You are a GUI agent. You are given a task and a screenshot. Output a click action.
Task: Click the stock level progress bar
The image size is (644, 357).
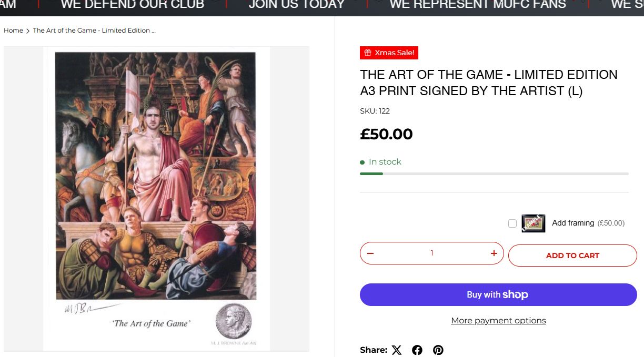coord(494,174)
